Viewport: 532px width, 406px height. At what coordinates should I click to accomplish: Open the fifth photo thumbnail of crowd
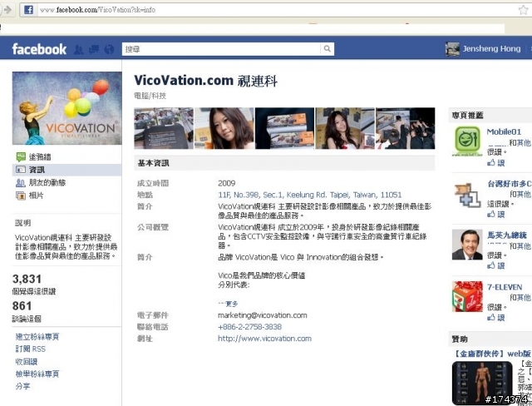[406, 128]
